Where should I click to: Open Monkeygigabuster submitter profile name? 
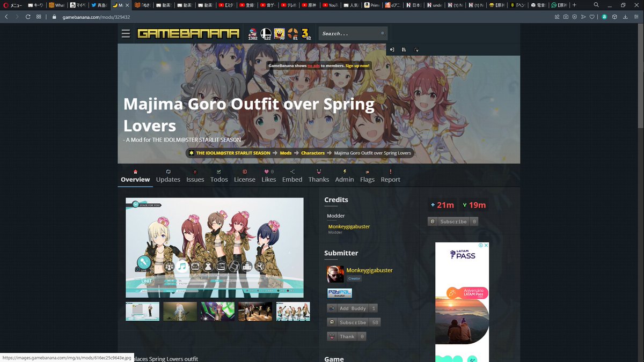[369, 270]
